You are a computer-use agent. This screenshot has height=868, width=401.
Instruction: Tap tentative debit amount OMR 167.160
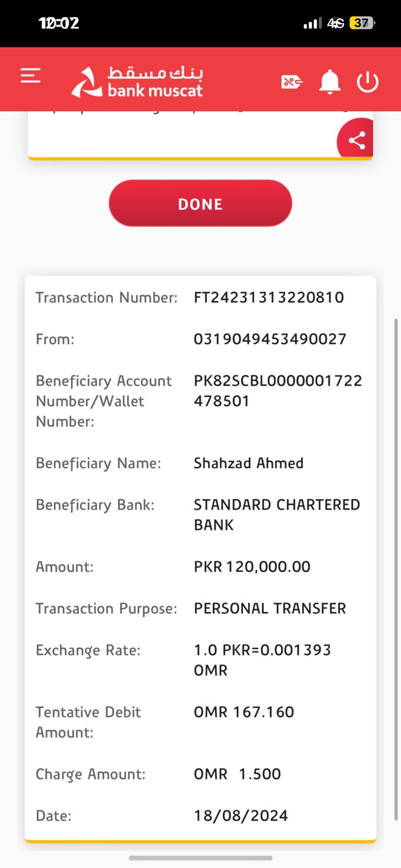244,712
